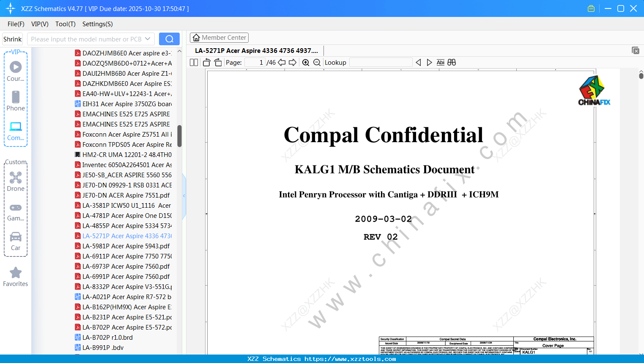Open the Car category
Viewport: 644px width, 363px height.
16,241
